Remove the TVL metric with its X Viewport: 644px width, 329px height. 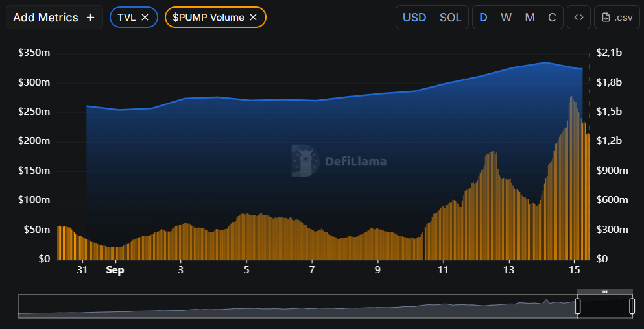[x=145, y=18]
